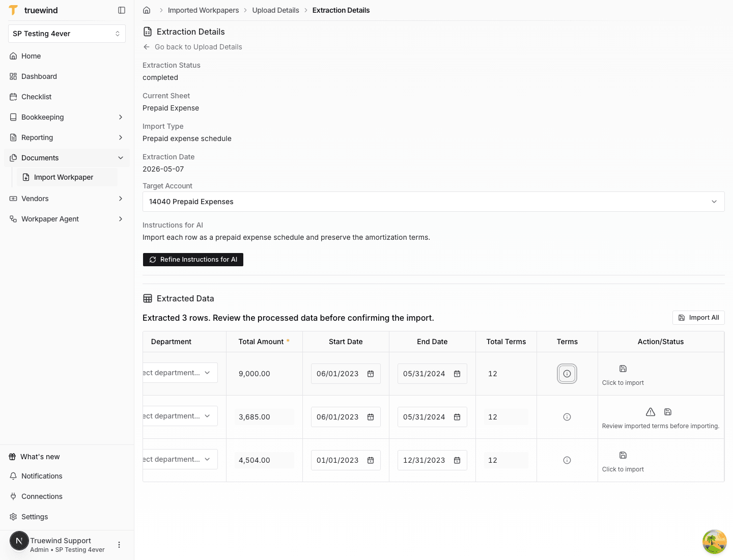This screenshot has width=733, height=560.
Task: Click the terms info icon for 3,685.00 row
Action: (567, 417)
